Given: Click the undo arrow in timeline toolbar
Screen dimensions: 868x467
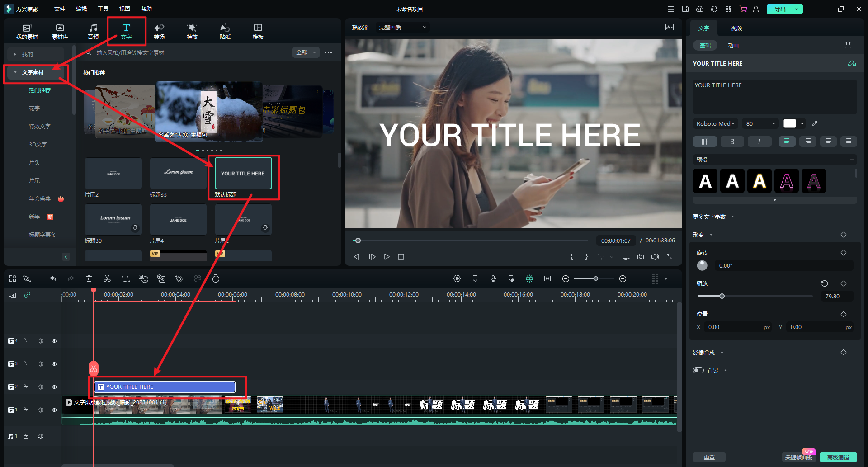Looking at the screenshot, I should tap(53, 279).
